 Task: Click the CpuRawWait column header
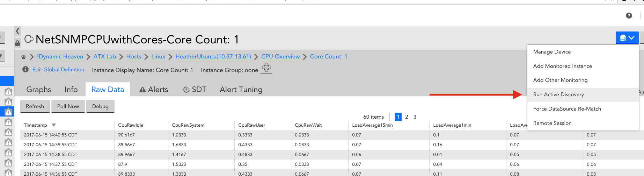[308, 125]
